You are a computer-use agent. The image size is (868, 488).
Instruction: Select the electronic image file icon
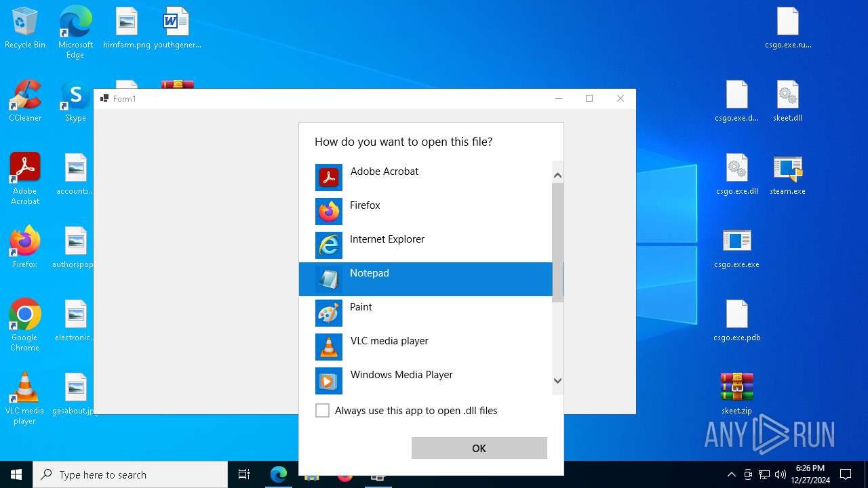(x=75, y=321)
